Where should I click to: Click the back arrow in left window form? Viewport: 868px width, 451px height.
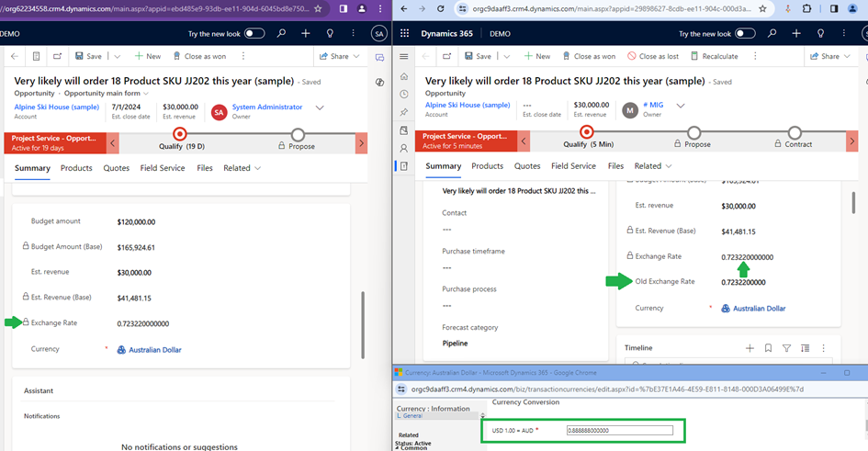point(15,56)
